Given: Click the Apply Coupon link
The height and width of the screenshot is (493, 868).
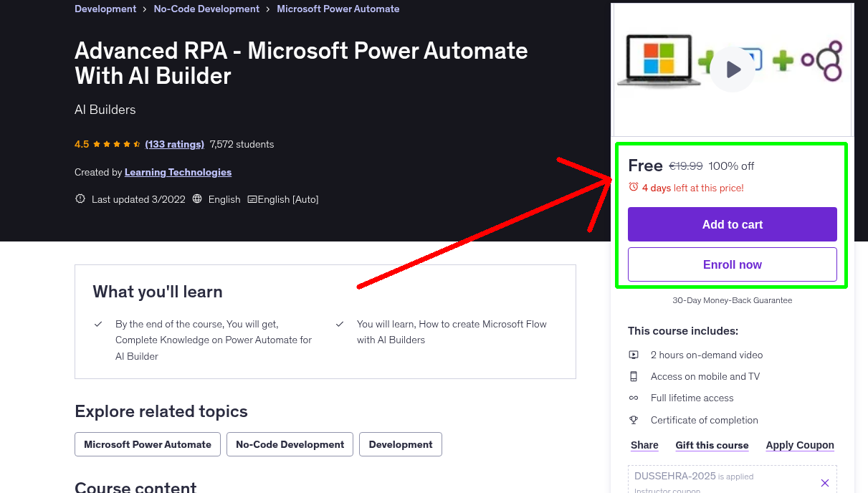Looking at the screenshot, I should 800,445.
